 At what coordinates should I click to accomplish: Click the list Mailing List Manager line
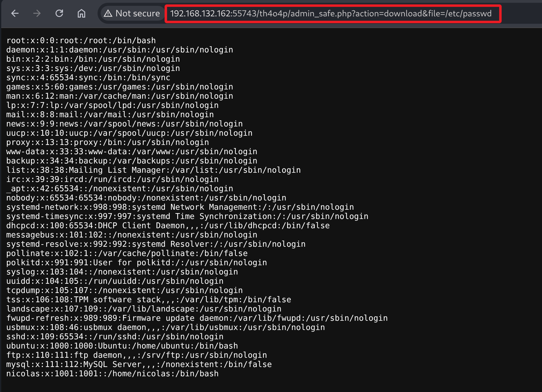click(x=153, y=170)
